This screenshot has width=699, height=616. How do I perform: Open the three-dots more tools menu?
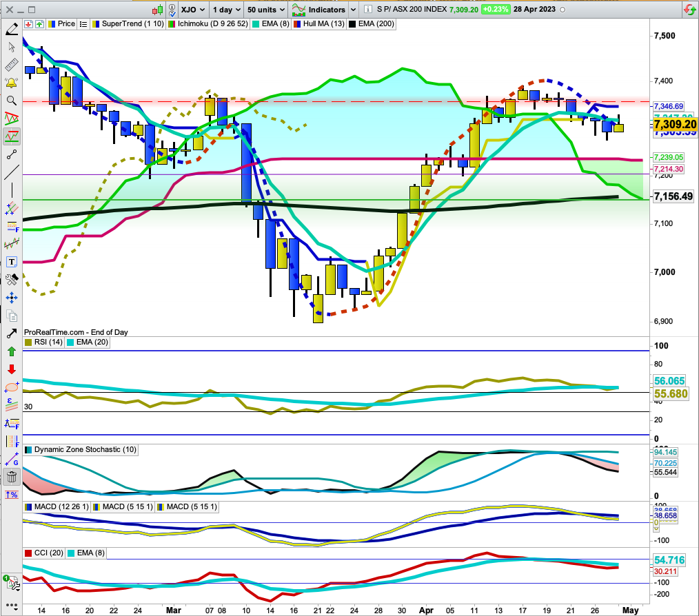[12, 606]
